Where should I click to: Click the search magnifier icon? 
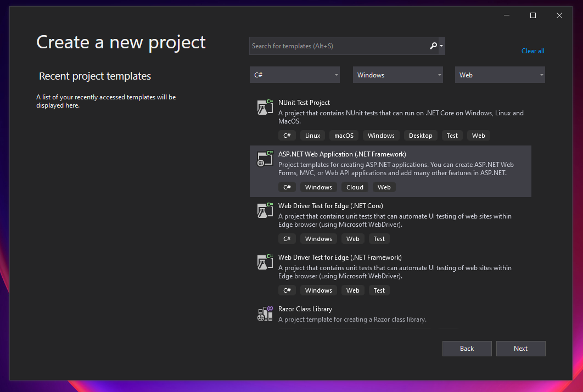tap(433, 46)
